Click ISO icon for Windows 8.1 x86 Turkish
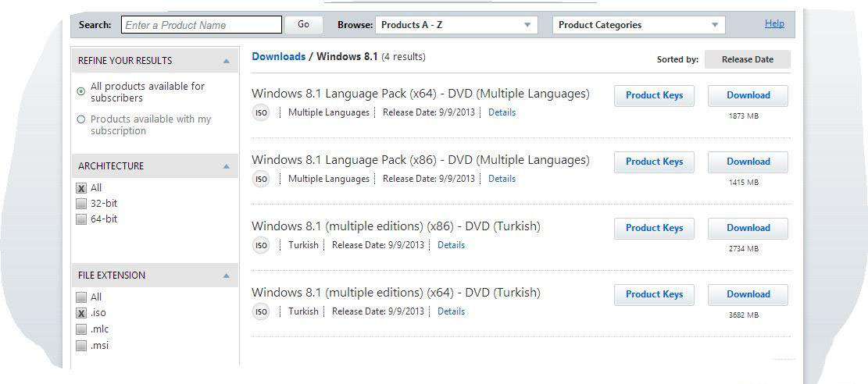The image size is (868, 384). pyautogui.click(x=261, y=245)
